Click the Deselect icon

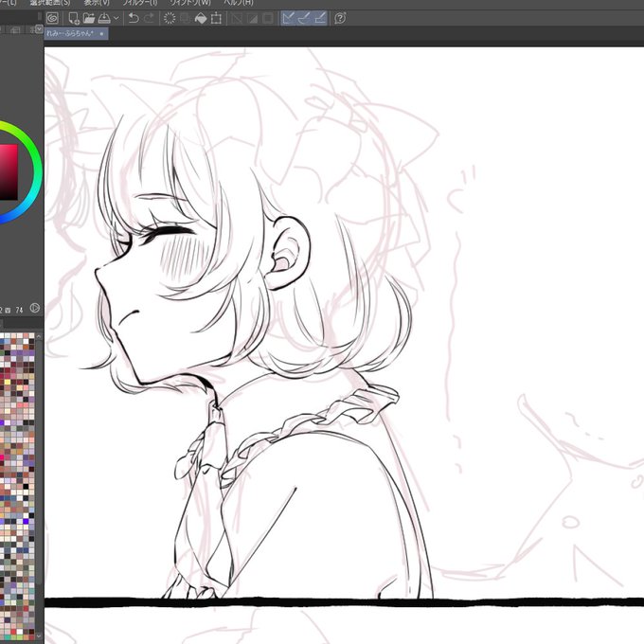(x=237, y=18)
